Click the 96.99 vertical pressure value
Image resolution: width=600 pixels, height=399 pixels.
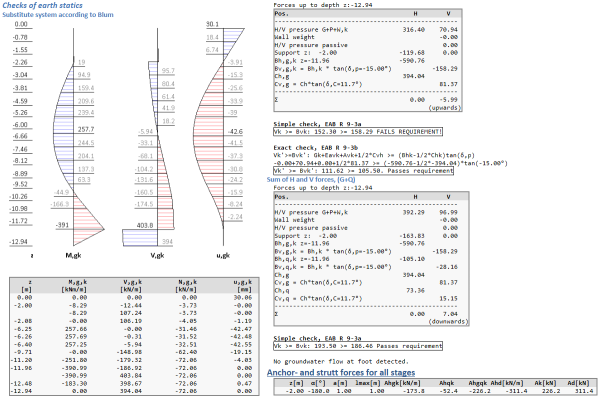coord(448,212)
